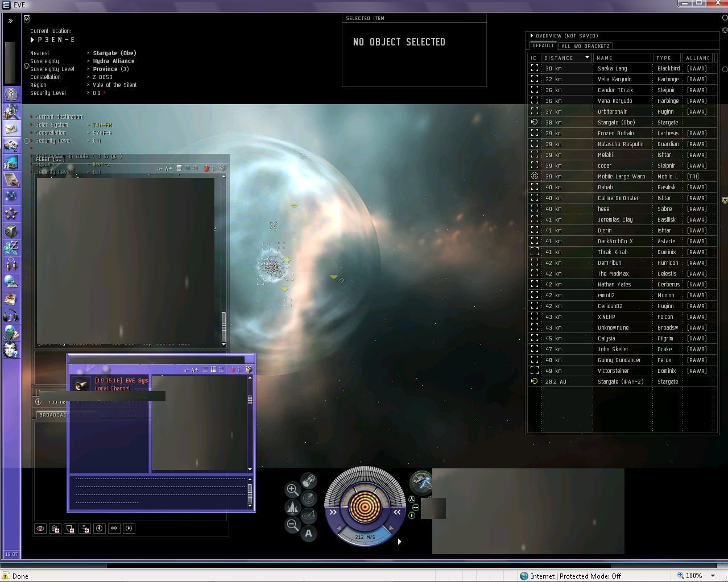Screen dimensions: 728x582
Task: Toggle middle list view mode in Local chat
Action: [213, 369]
